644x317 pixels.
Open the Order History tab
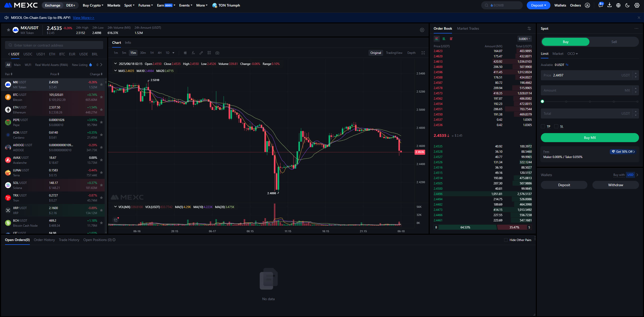[44, 240]
